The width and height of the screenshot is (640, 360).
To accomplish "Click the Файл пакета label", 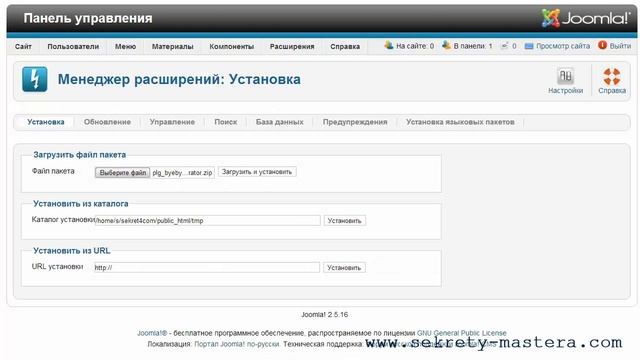I will click(x=53, y=171).
